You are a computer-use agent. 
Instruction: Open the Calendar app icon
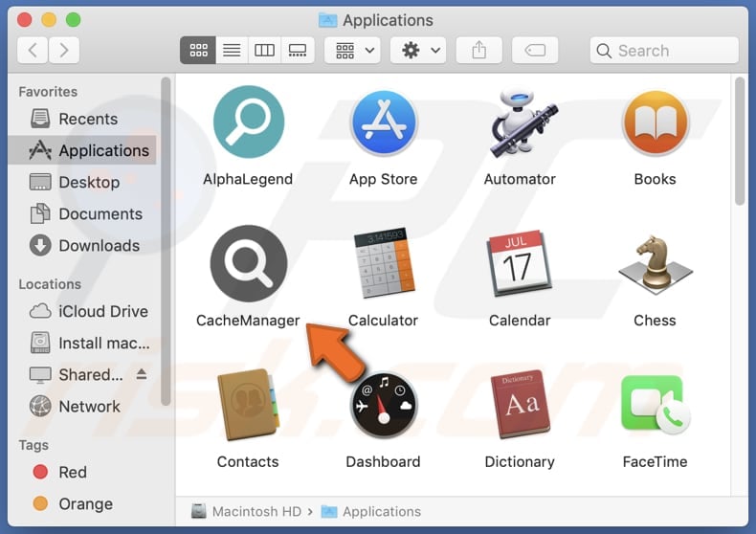tap(520, 263)
